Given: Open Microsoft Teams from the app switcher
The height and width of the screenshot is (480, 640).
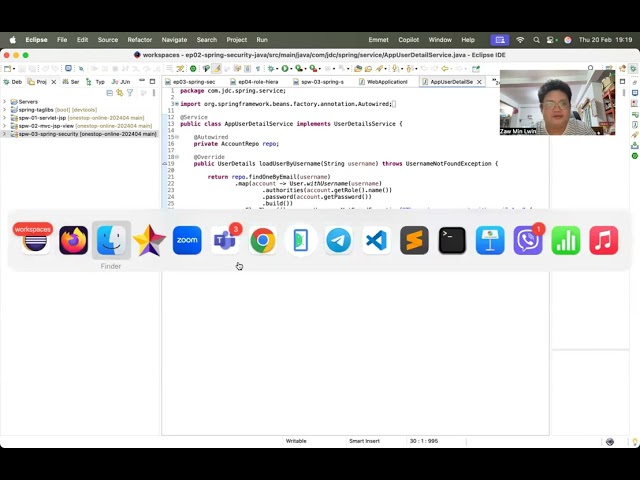Looking at the screenshot, I should [225, 240].
